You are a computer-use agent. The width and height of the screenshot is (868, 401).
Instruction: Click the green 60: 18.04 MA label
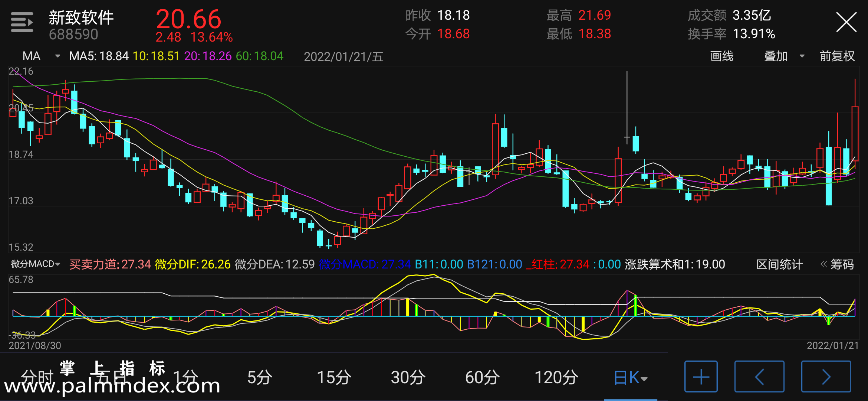(260, 56)
